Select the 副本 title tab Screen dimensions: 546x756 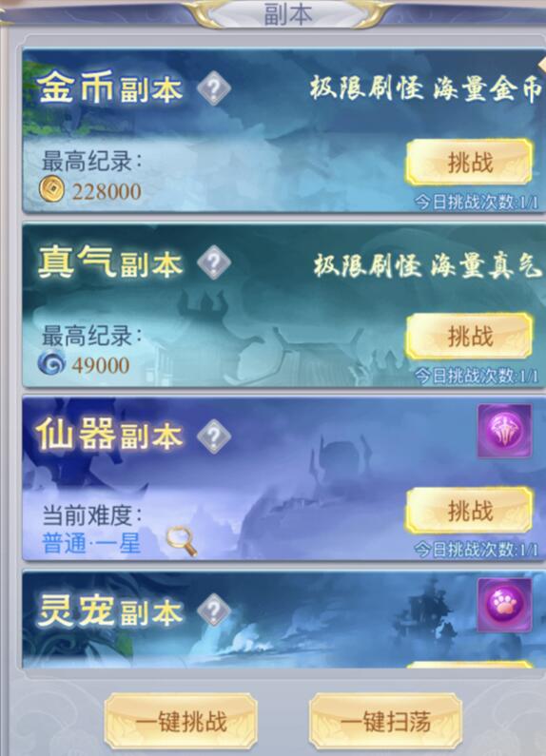point(288,14)
